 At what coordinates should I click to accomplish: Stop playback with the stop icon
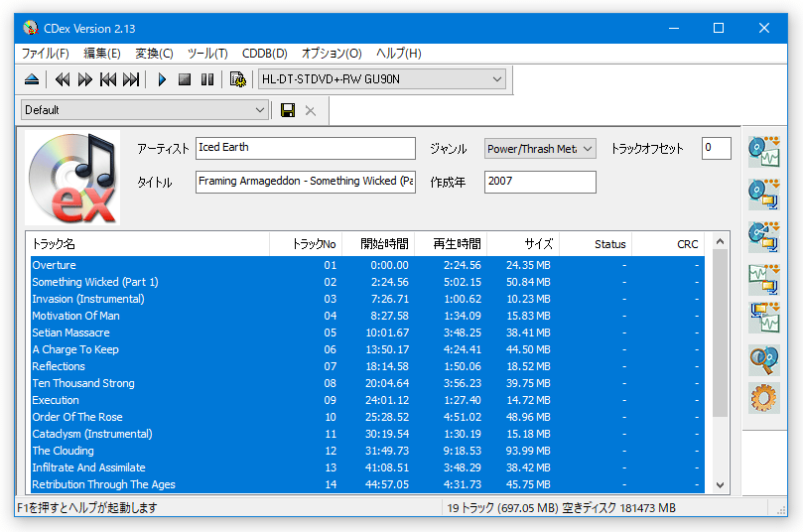[185, 79]
